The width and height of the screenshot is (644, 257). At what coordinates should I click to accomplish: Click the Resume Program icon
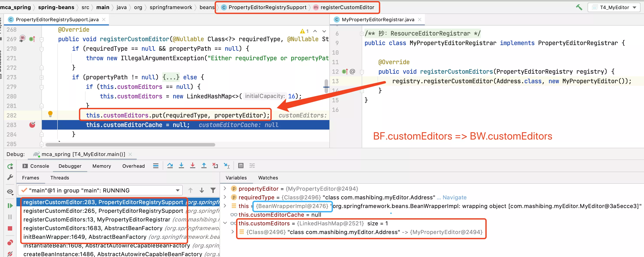[10, 206]
